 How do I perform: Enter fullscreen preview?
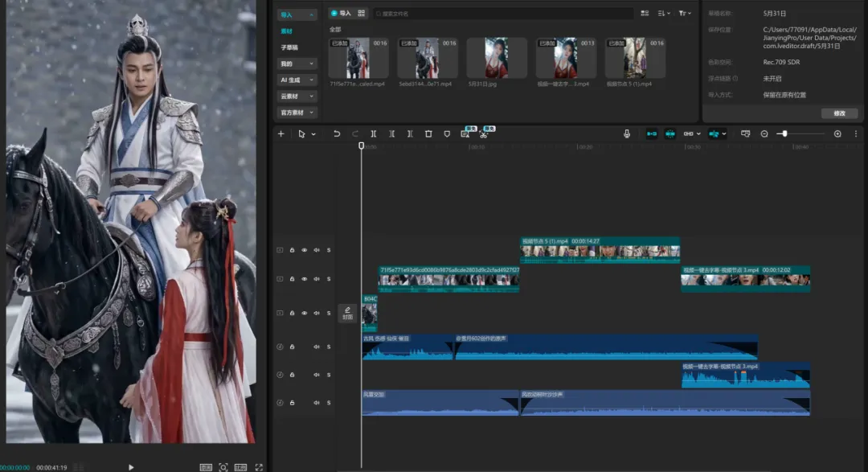click(259, 467)
